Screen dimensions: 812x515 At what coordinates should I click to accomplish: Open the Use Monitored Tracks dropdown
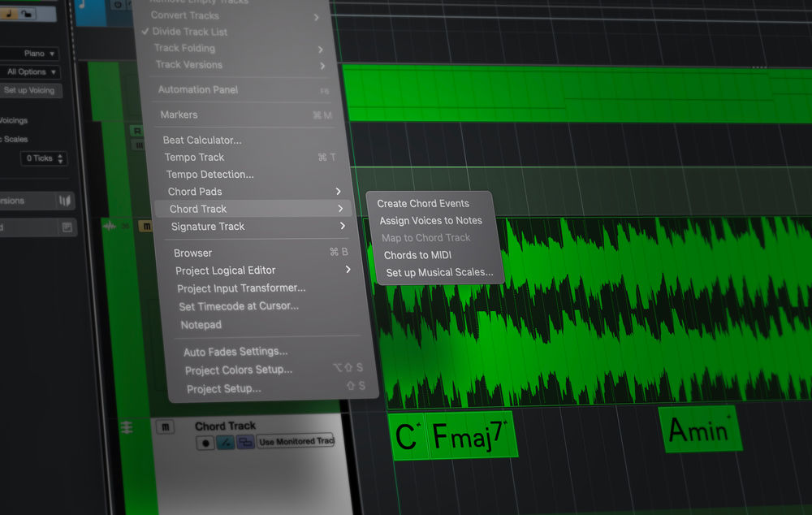click(296, 441)
